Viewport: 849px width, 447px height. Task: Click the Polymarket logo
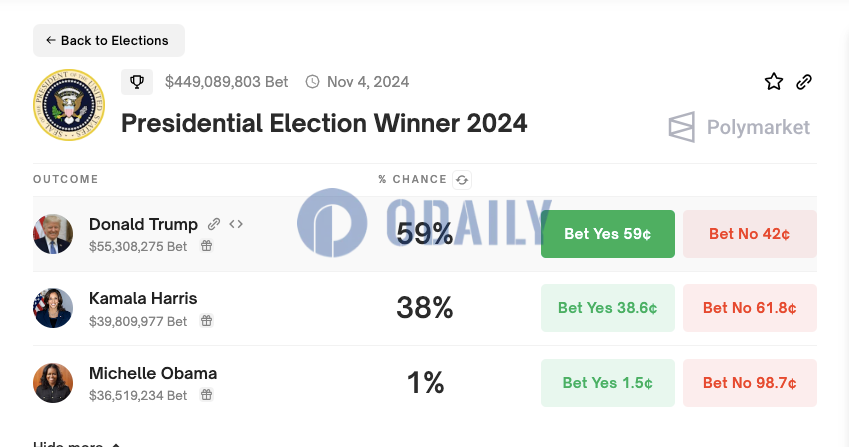click(739, 127)
